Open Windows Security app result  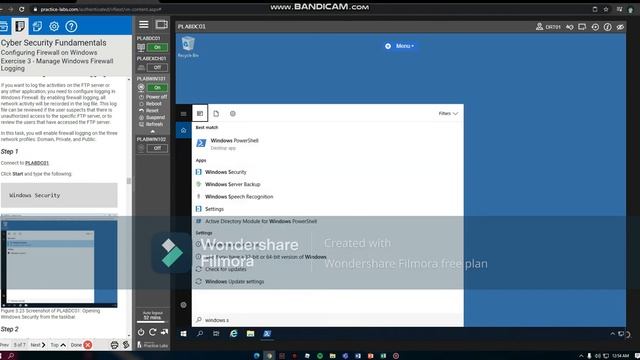[328, 172]
